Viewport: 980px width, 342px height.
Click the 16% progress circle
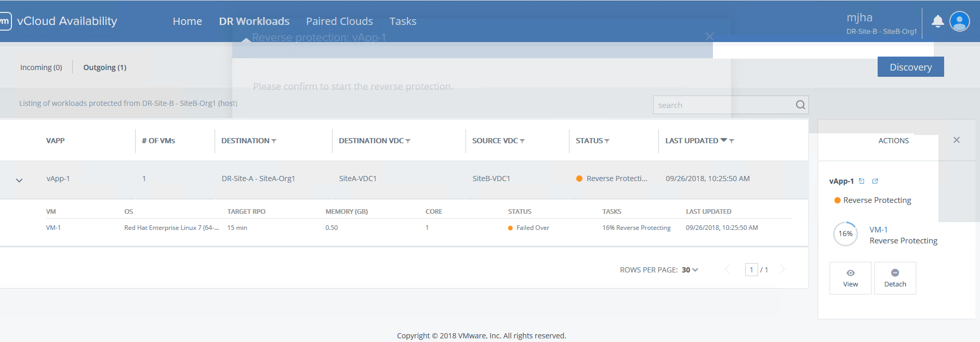[845, 234]
